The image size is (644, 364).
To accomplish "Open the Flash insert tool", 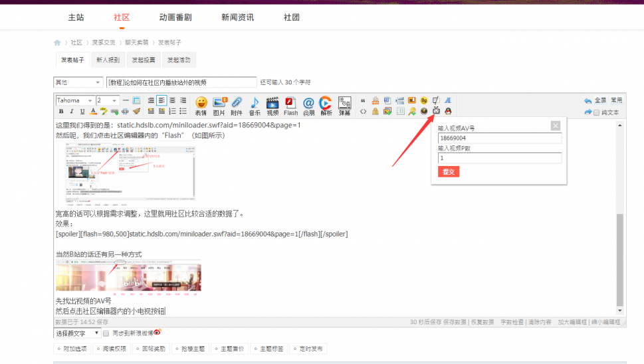I will point(290,105).
